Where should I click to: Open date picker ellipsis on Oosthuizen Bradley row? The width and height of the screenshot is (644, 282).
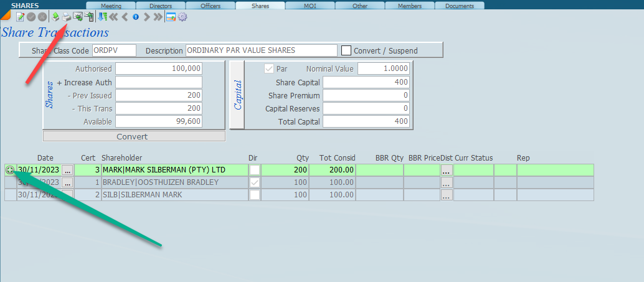[x=67, y=182]
